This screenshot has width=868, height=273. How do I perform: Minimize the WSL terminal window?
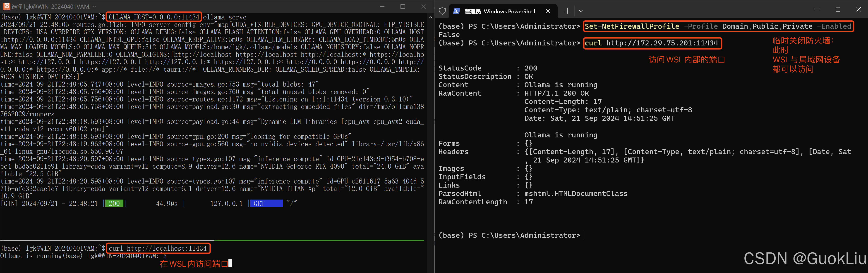[382, 6]
